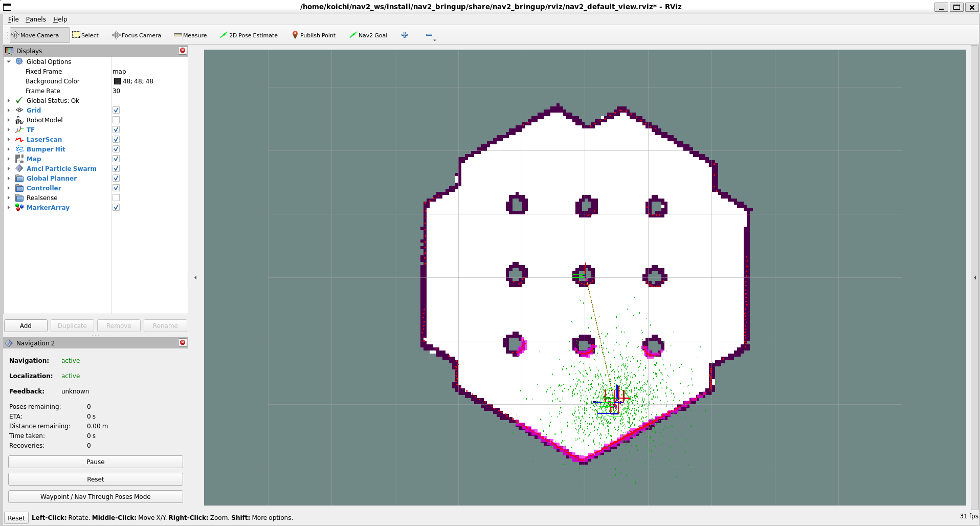Click Reset in the Navigation 2 panel

[x=96, y=479]
